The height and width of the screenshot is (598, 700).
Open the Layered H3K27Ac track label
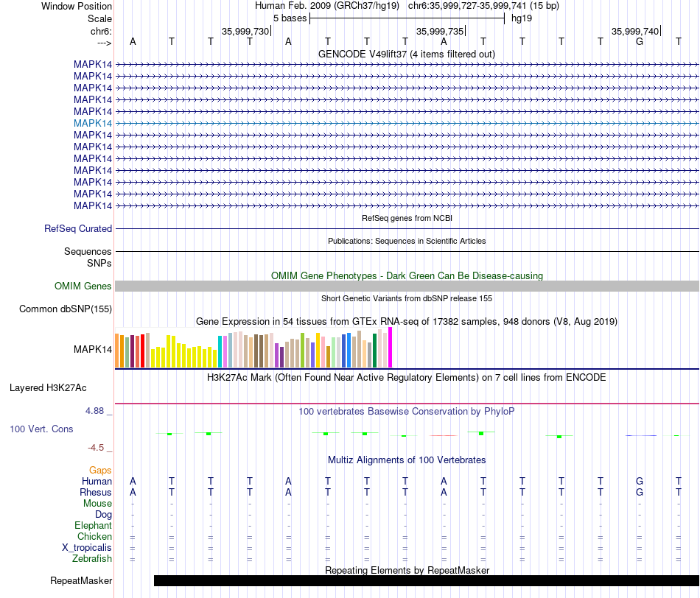(48, 388)
